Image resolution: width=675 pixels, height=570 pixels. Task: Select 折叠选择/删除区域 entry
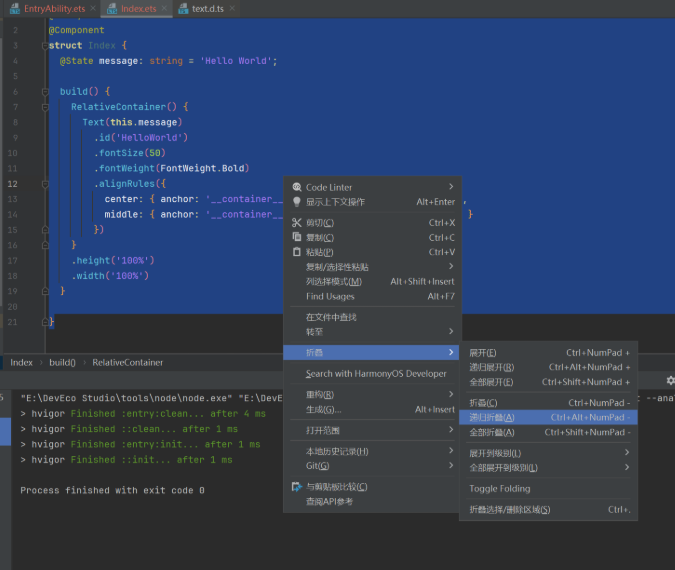548,510
